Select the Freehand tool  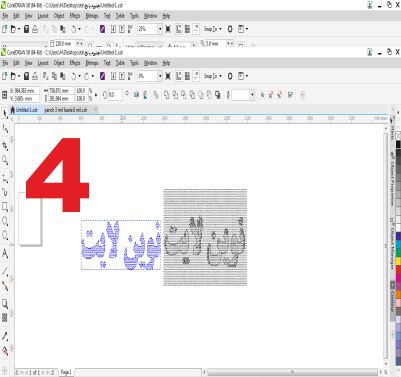pos(5,179)
